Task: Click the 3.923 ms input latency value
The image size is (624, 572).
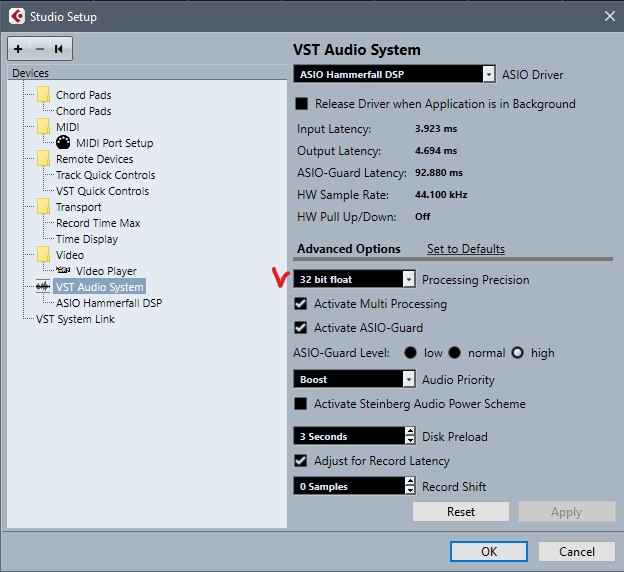Action: [x=436, y=129]
